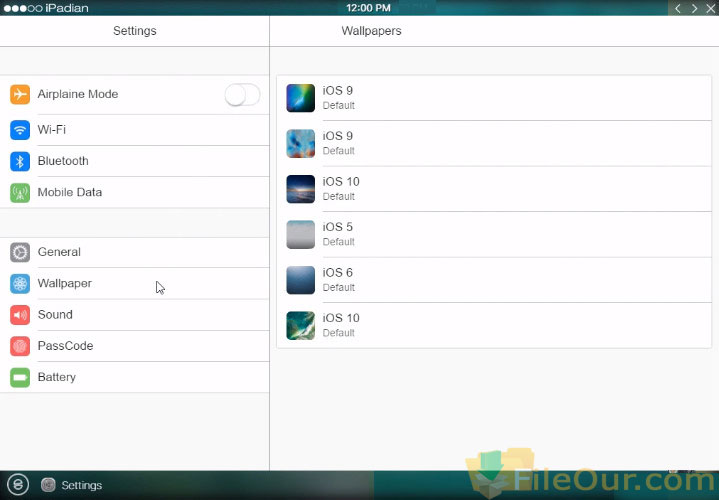The height and width of the screenshot is (500, 719).
Task: Open the Wi-Fi settings row
Action: 135,130
